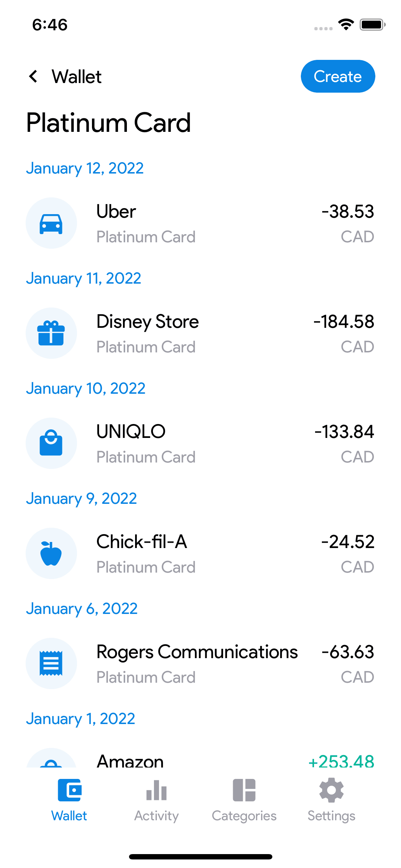The height and width of the screenshot is (868, 401).
Task: Select the Disney Store transaction title
Action: 148,322
